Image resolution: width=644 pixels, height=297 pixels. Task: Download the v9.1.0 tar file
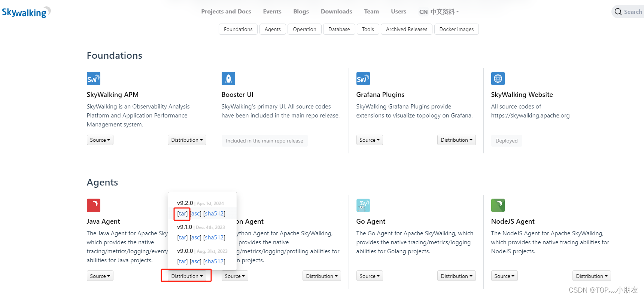(x=182, y=238)
